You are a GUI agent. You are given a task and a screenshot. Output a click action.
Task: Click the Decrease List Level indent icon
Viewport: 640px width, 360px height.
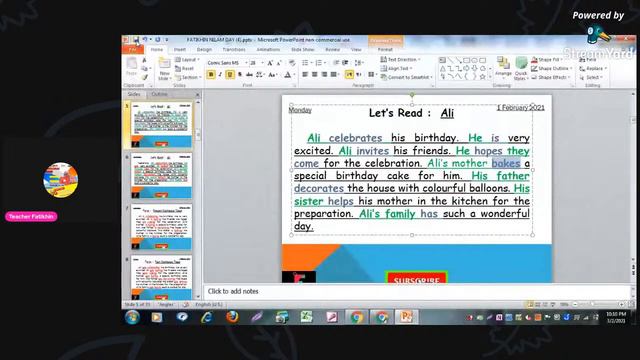(336, 63)
